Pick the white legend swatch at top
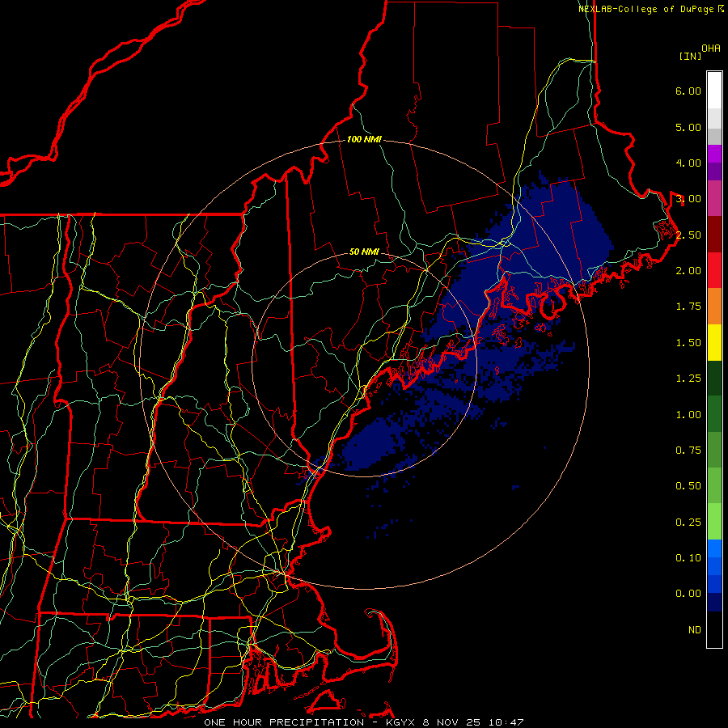 [x=714, y=90]
